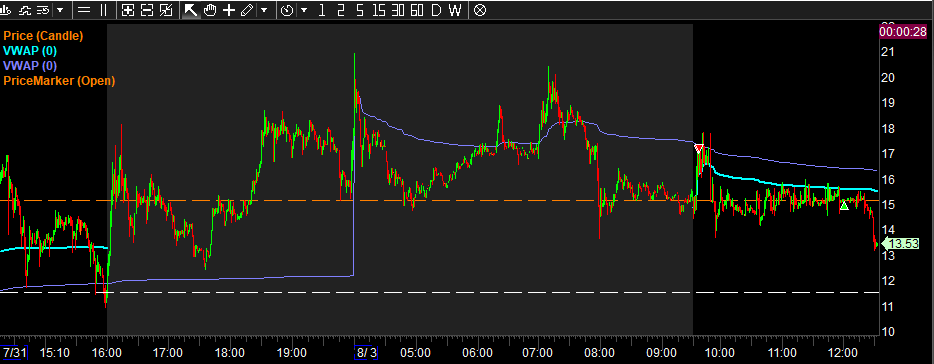Switch to 5 minute interval
The height and width of the screenshot is (364, 934).
coord(359,10)
